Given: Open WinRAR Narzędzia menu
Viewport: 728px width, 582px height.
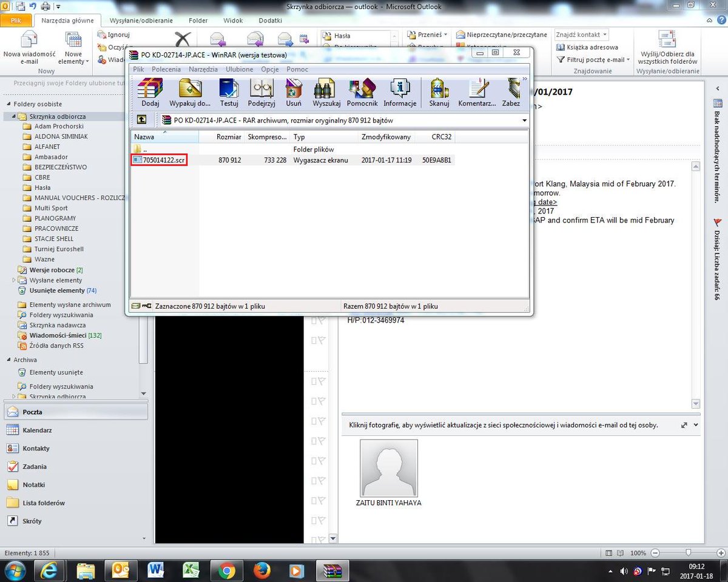Looking at the screenshot, I should click(203, 69).
